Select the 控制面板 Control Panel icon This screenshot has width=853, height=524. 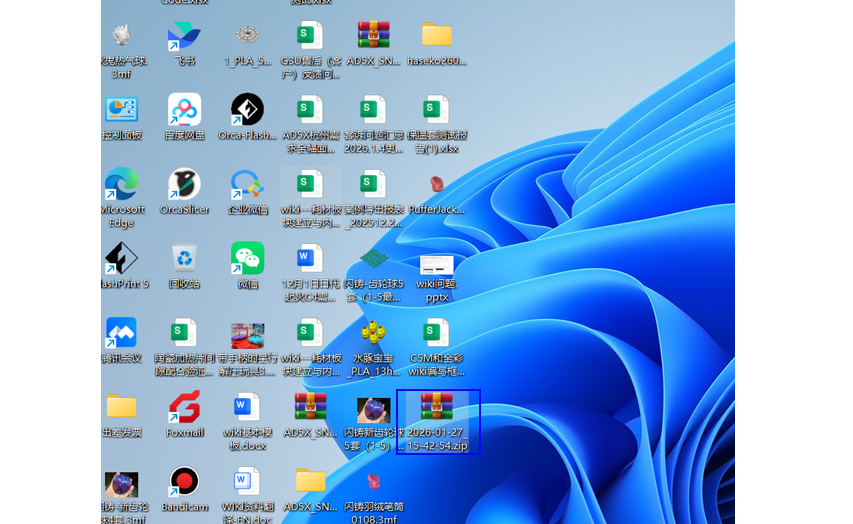click(121, 109)
